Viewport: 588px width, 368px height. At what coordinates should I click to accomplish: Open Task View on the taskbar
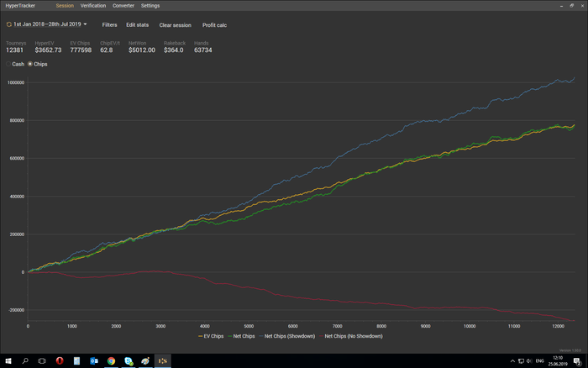42,361
